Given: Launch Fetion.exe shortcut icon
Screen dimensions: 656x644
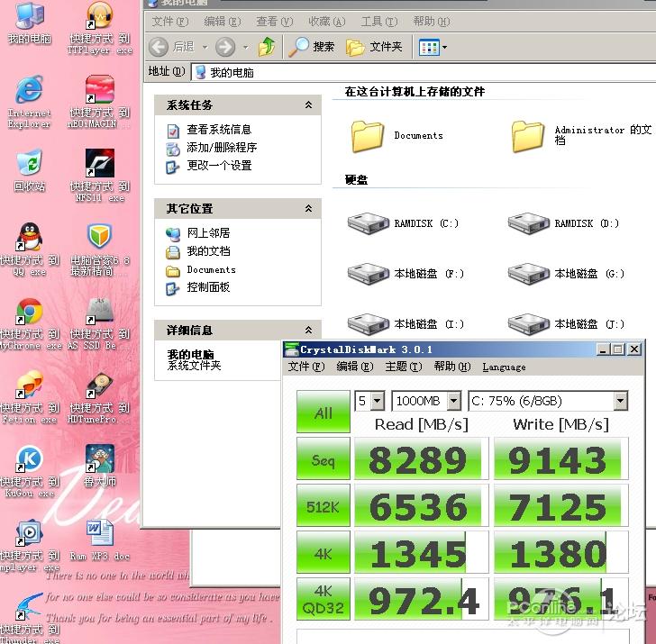Looking at the screenshot, I should tap(29, 385).
